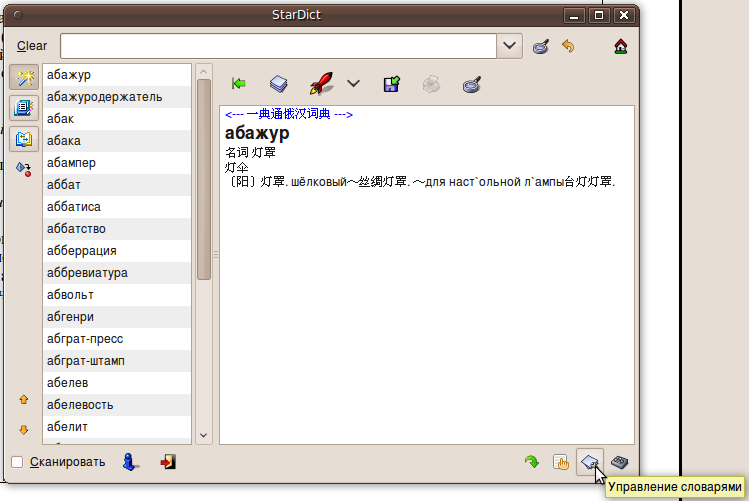The image size is (749, 501).
Task: Select word абажур in the list
Action: (x=117, y=75)
